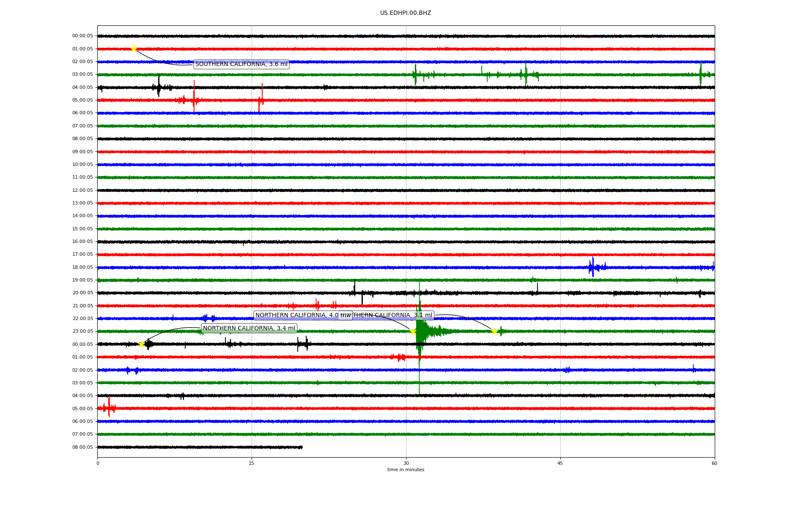Click the star at the large green event onset
This screenshot has width=812, height=508.
click(413, 331)
